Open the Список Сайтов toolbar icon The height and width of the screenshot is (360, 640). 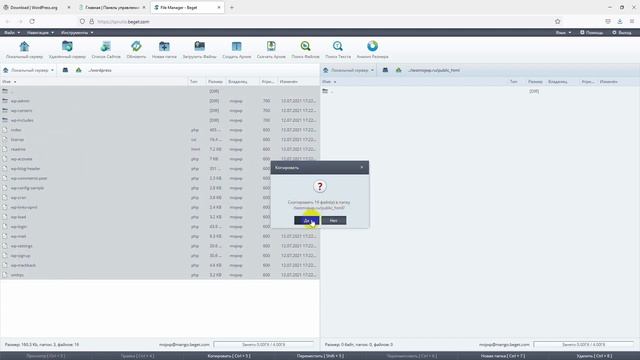click(106, 47)
